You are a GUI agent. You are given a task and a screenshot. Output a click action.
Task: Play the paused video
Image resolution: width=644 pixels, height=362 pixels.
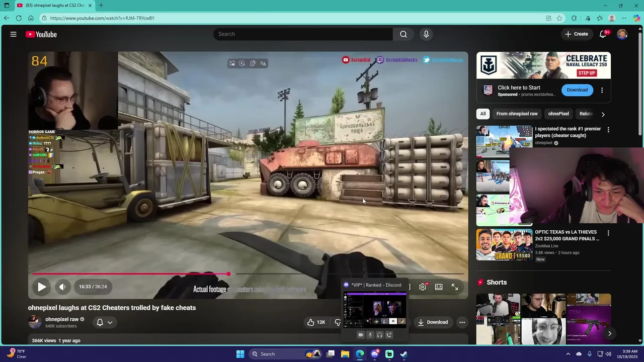point(42,287)
